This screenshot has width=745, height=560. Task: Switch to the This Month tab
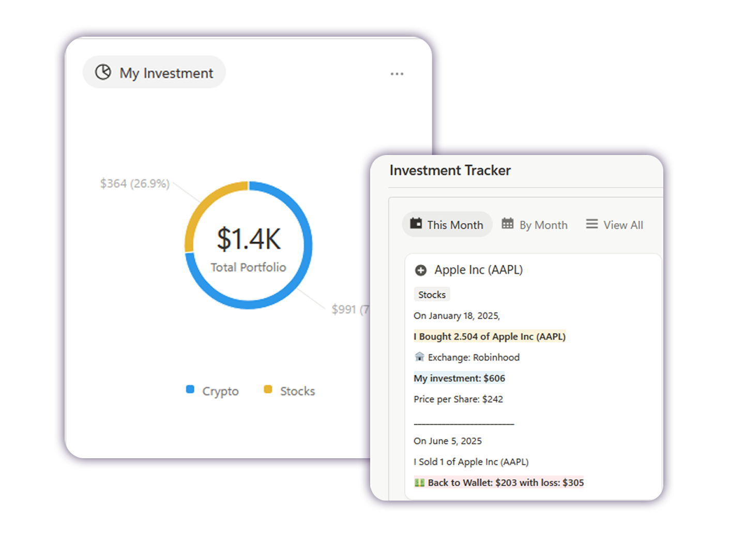tap(447, 225)
